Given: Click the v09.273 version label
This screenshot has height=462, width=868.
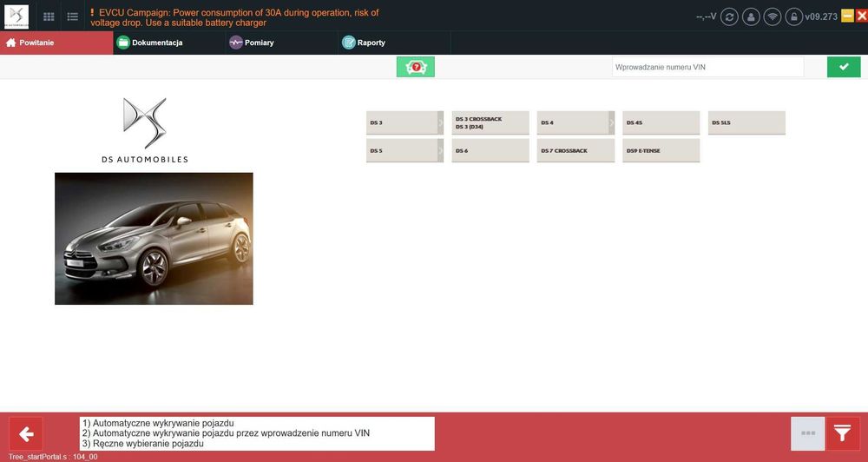Looking at the screenshot, I should 821,16.
